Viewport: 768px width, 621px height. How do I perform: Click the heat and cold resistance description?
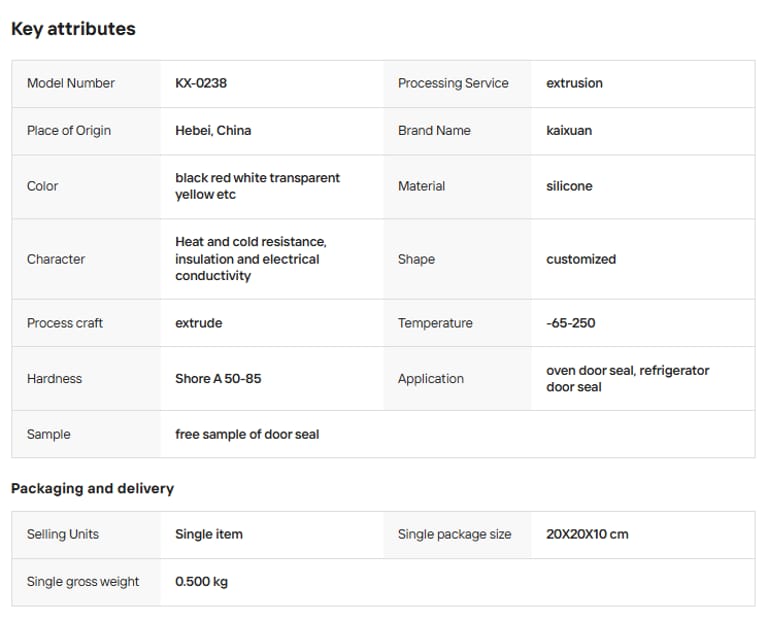pos(250,258)
